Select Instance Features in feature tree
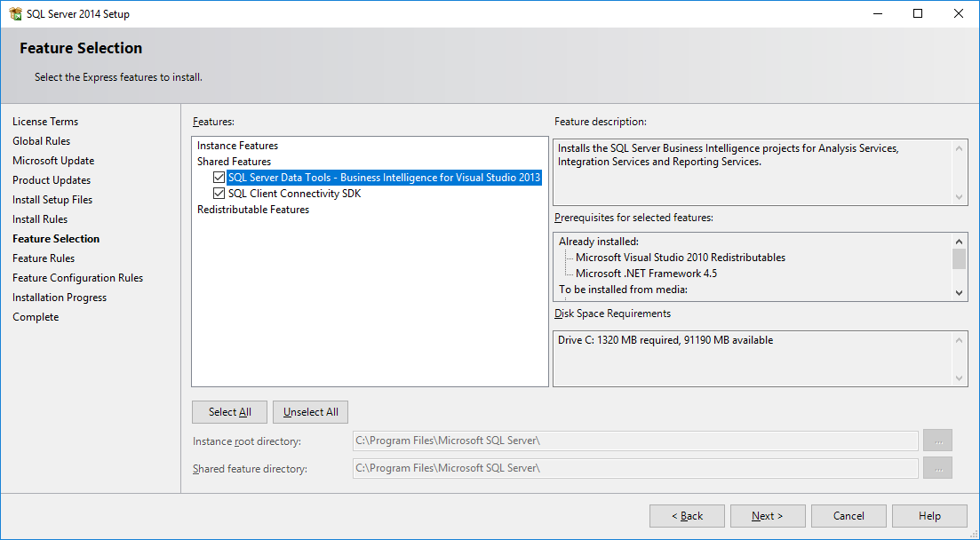 (237, 146)
